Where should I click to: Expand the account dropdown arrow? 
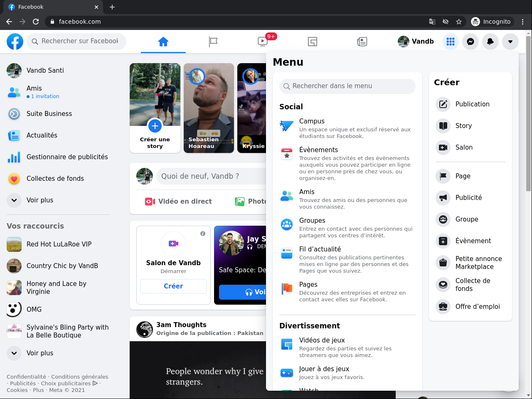[x=510, y=42]
